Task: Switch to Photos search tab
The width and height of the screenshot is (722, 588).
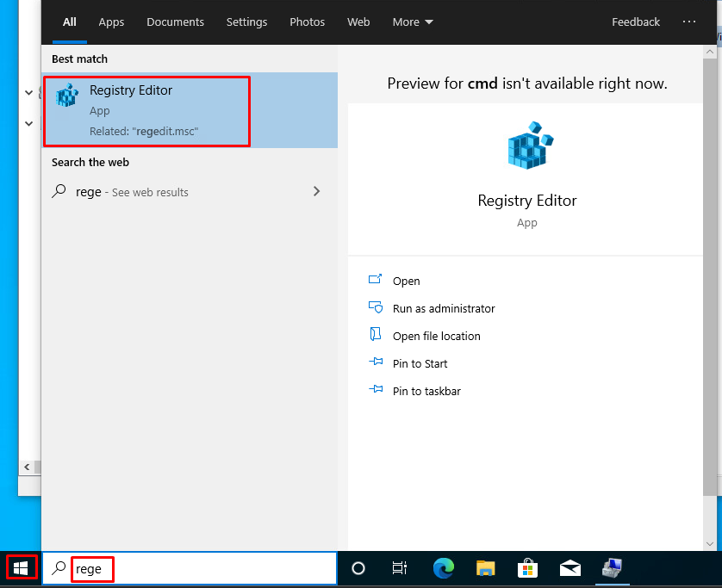Action: [x=307, y=22]
